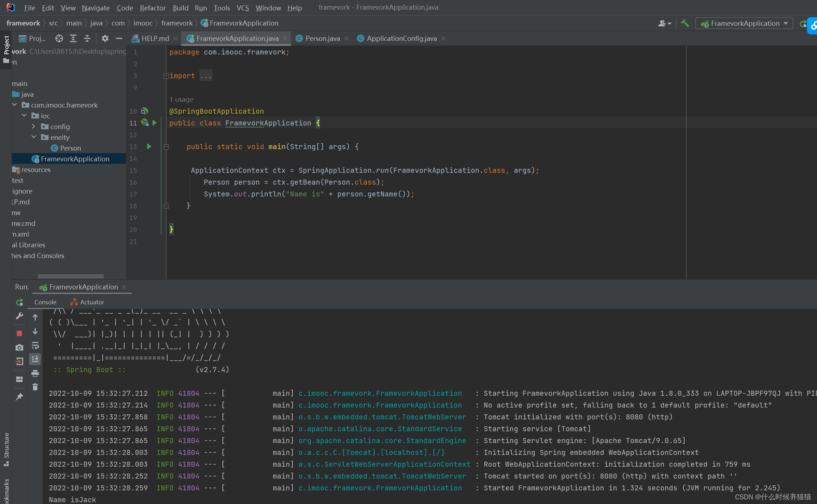Toggle scroll to end of console
The width and height of the screenshot is (817, 504).
point(35,359)
